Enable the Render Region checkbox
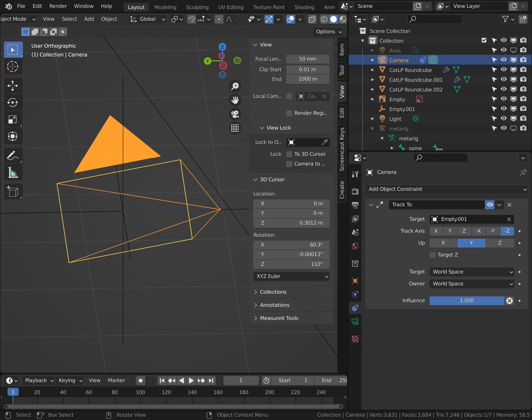Image resolution: width=532 pixels, height=420 pixels. click(x=289, y=113)
